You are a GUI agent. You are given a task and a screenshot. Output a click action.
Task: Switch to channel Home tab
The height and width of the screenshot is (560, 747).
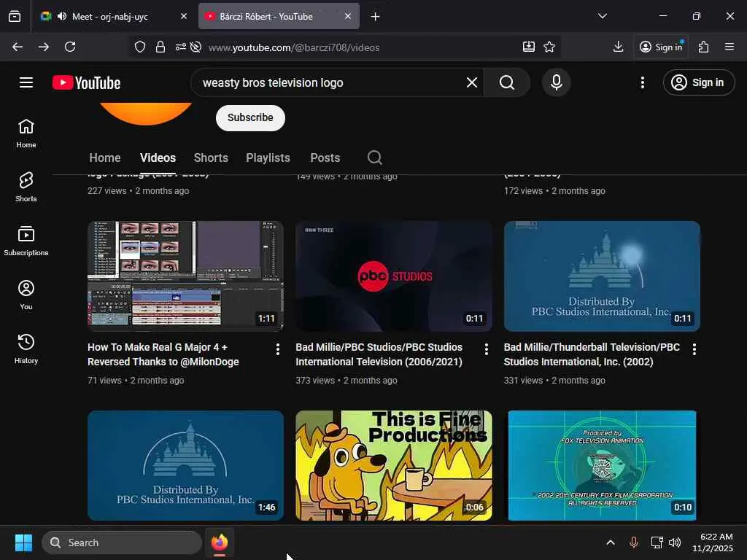[105, 157]
